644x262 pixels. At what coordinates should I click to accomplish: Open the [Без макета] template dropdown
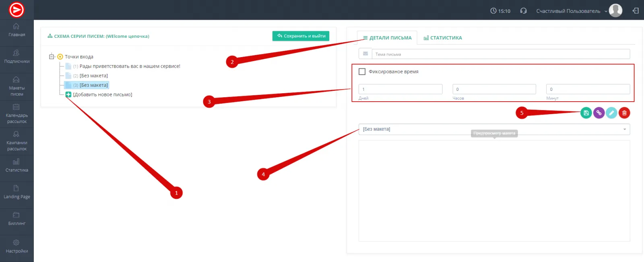[494, 129]
